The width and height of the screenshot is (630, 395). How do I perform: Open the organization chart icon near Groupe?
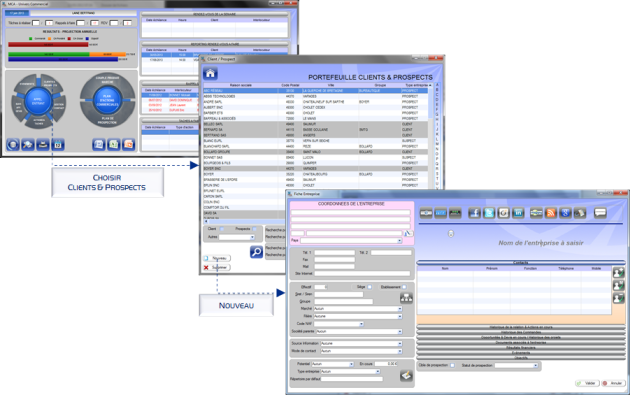pyautogui.click(x=406, y=298)
